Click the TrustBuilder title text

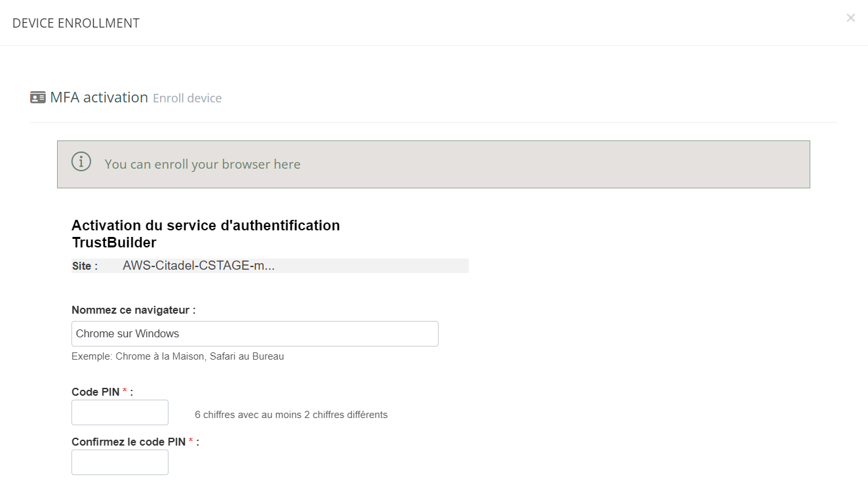(114, 243)
